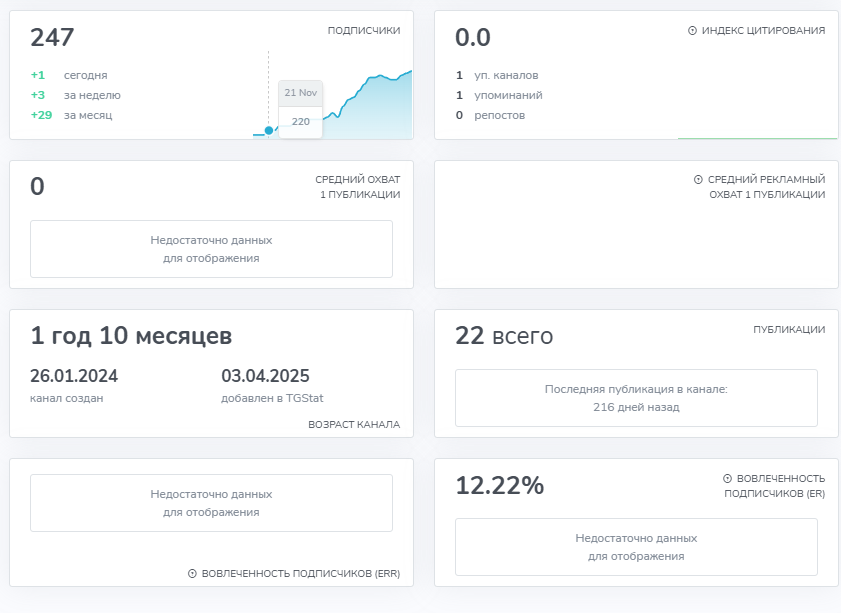Open the ПОДПИСЧИКИ card heading
The width and height of the screenshot is (841, 613).
364,31
